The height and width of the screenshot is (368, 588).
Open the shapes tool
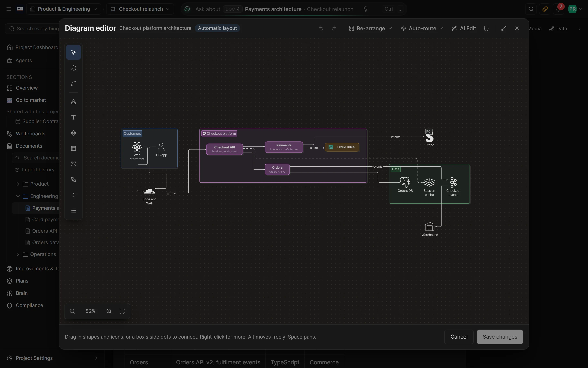(73, 102)
